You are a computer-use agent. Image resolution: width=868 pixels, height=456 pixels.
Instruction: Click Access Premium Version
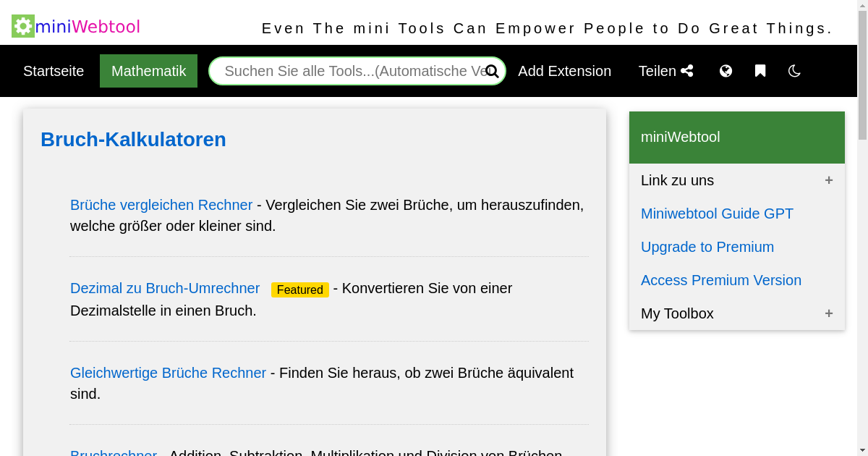(721, 280)
